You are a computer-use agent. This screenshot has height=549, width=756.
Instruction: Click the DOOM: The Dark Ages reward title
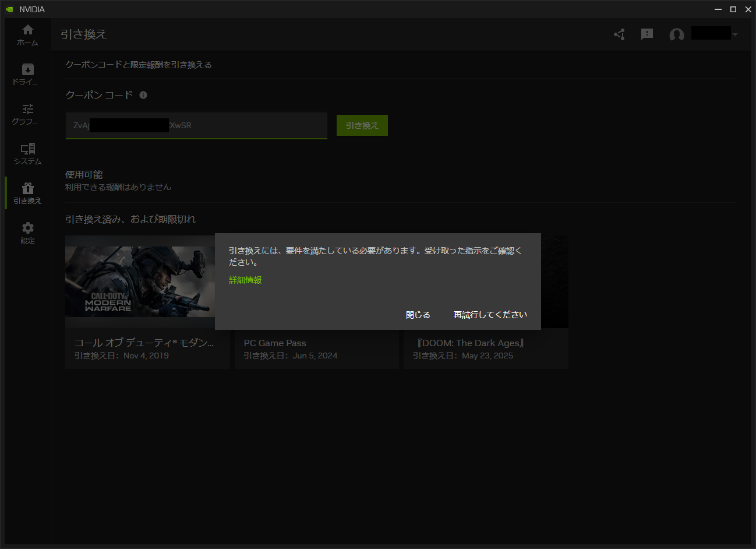click(471, 343)
